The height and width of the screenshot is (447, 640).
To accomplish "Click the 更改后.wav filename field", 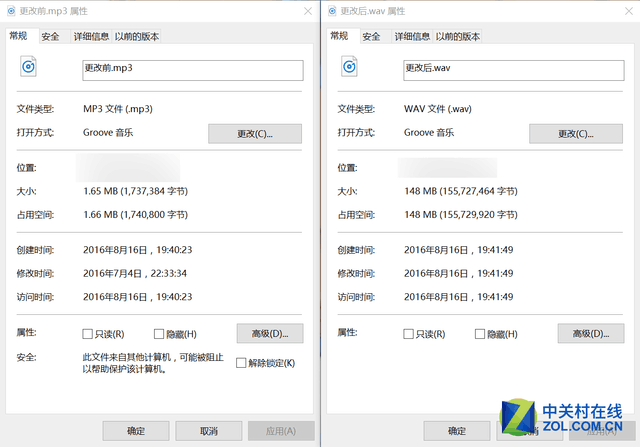I will [513, 70].
